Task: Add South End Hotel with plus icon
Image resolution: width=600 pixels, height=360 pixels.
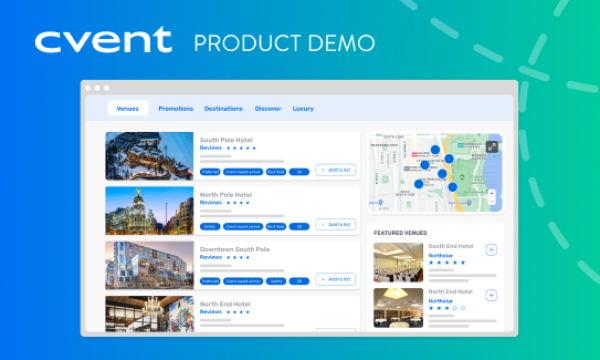Action: [491, 250]
